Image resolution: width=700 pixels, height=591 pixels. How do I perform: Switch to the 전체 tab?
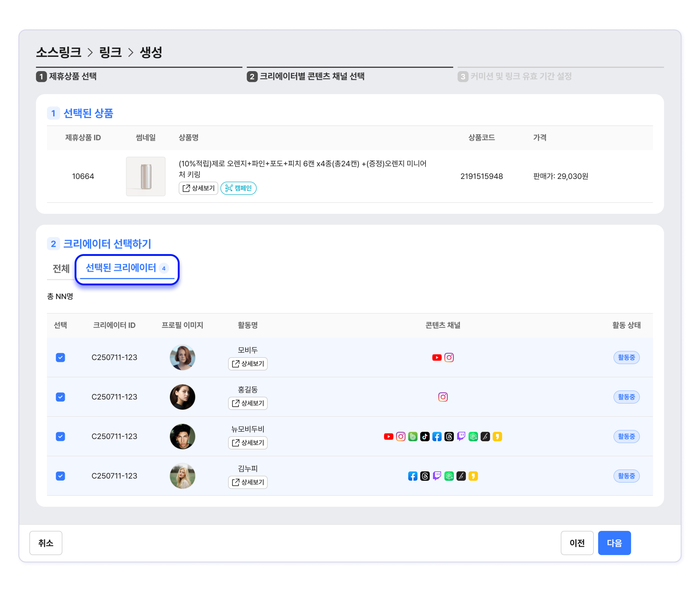click(x=61, y=268)
